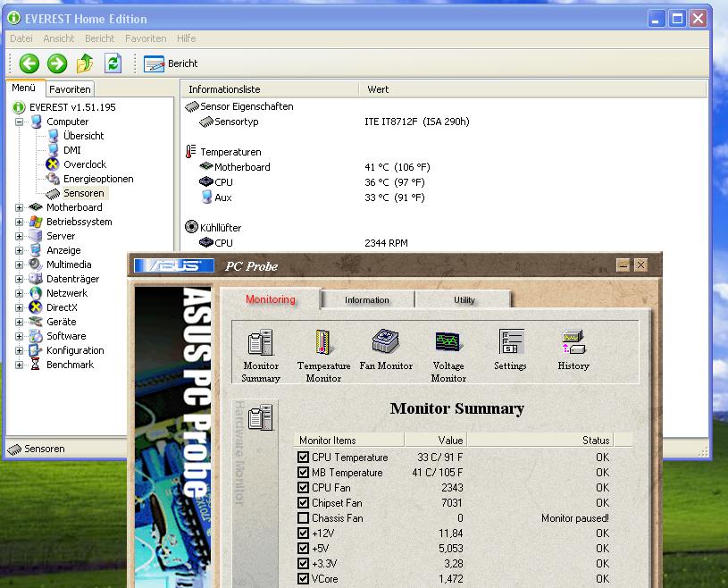
Task: Click the EVEREST title bar info icon
Action: [14, 18]
